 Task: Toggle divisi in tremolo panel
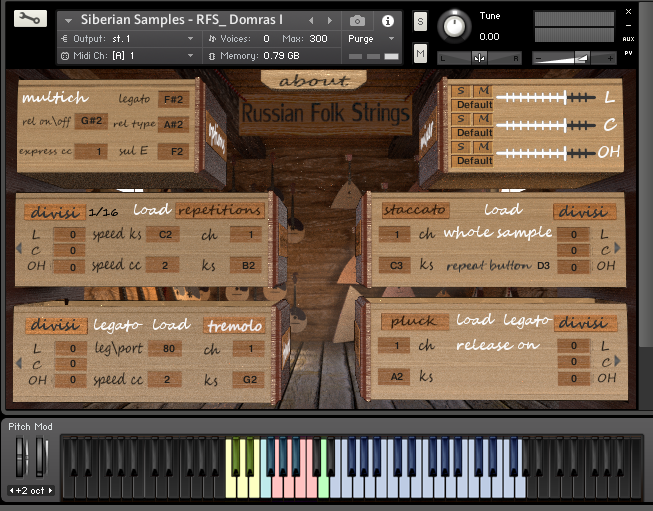coord(56,325)
